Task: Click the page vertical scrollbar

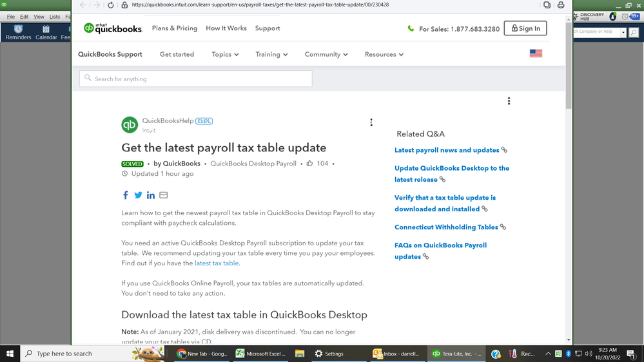Action: (x=569, y=66)
